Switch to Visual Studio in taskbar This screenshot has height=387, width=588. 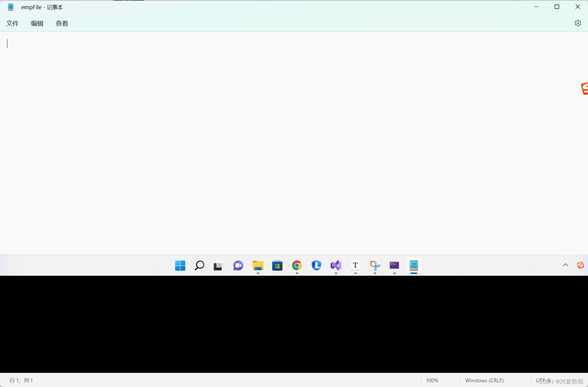[x=336, y=265]
